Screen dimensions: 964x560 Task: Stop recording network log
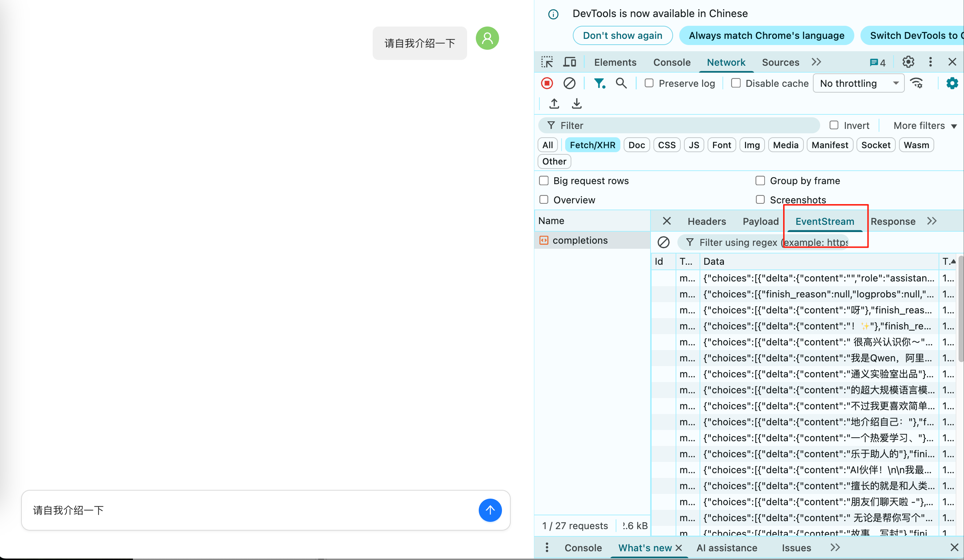(547, 84)
